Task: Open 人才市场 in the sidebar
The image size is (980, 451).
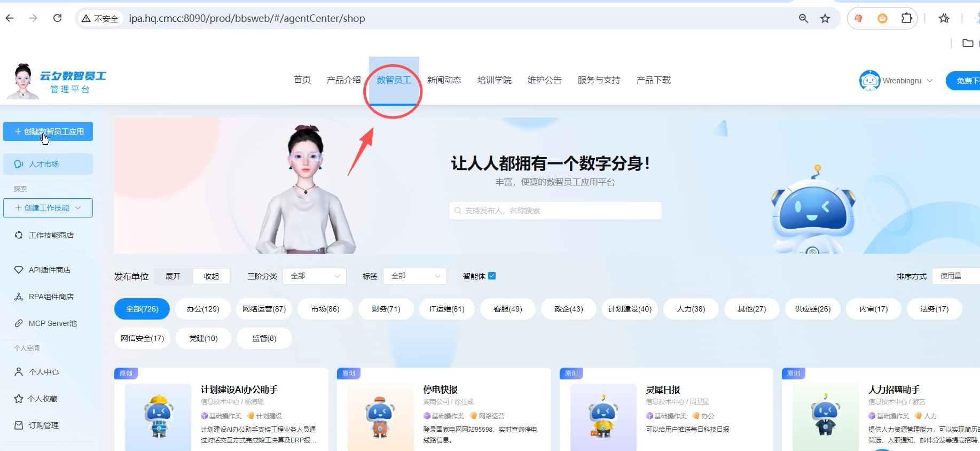Action: 48,164
